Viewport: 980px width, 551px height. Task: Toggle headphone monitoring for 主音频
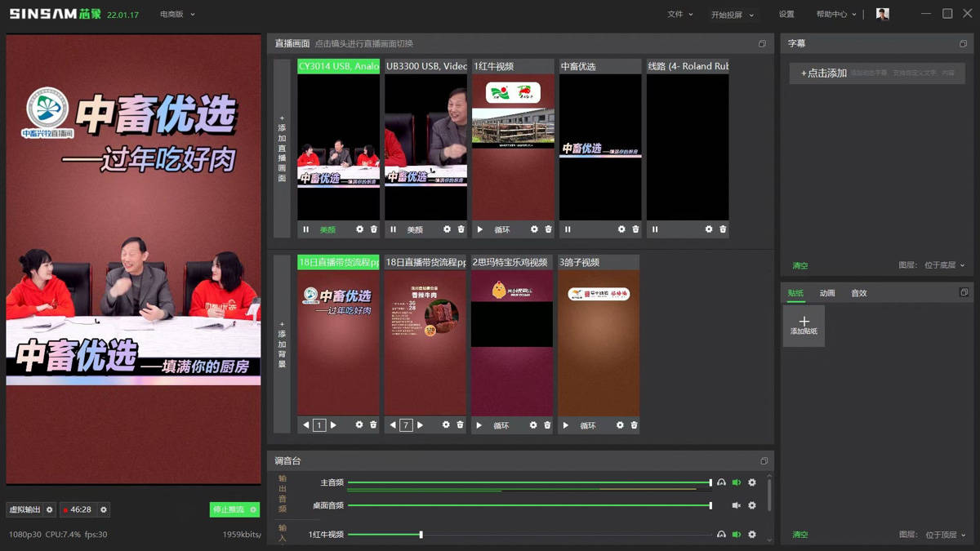coord(721,482)
